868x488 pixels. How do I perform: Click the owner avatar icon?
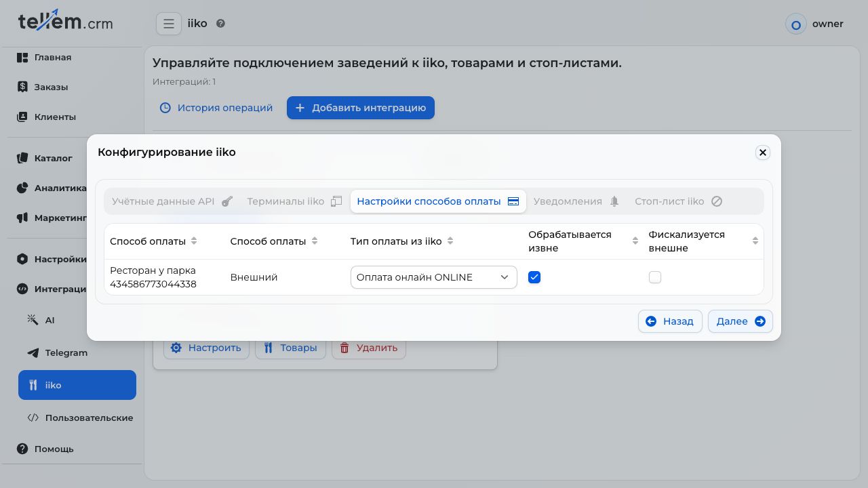pos(796,24)
